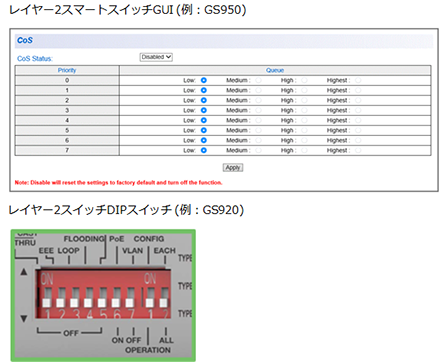Select Medium queue for priority 2

[x=258, y=100]
